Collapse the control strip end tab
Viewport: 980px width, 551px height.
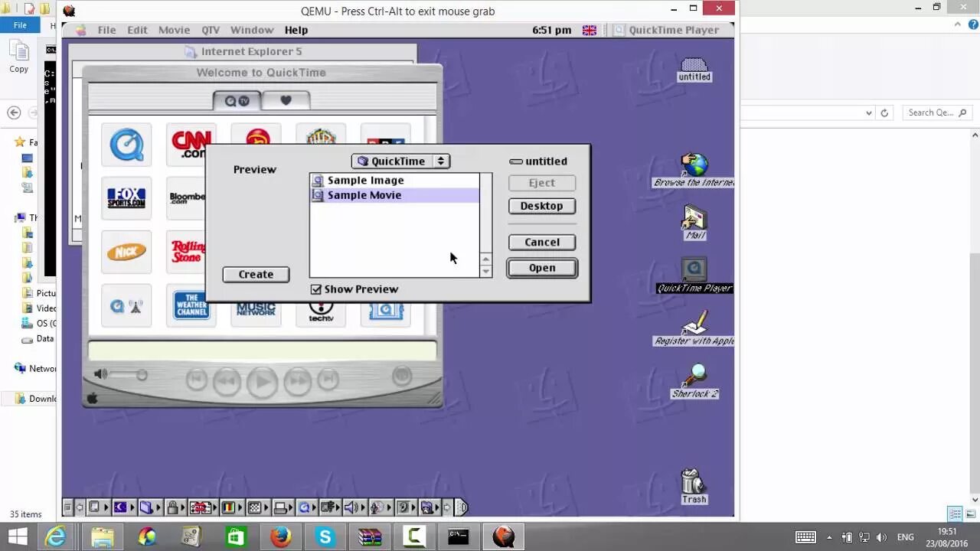461,507
